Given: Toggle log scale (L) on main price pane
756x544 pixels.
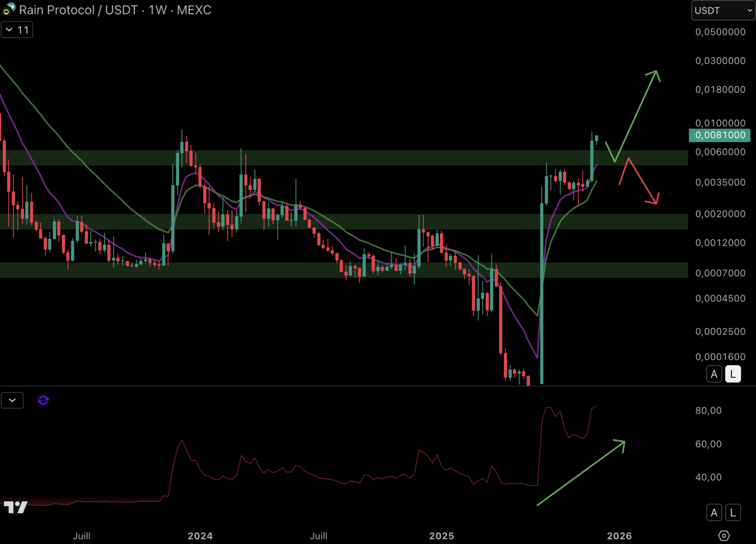Looking at the screenshot, I should point(733,374).
